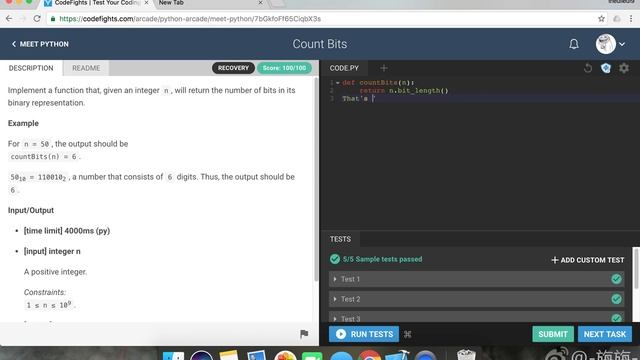Click the green checkmark on Test 2

[x=616, y=299]
